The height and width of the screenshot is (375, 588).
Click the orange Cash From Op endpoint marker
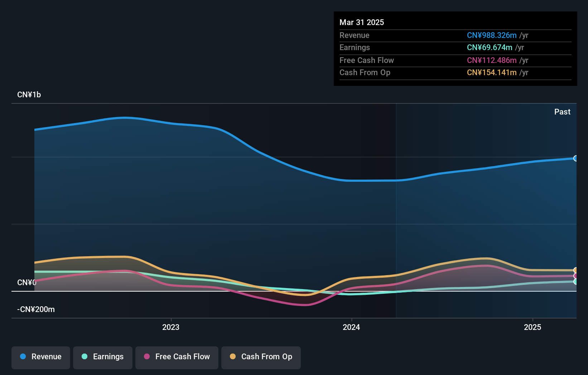(575, 270)
